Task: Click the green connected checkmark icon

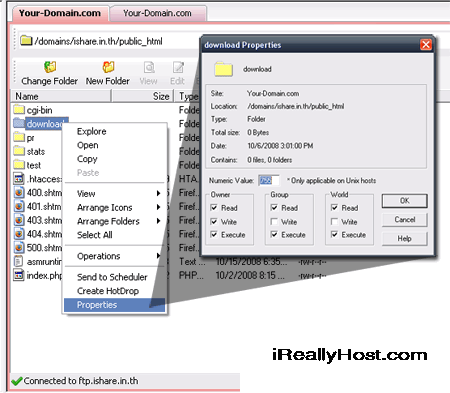Action: pyautogui.click(x=17, y=381)
